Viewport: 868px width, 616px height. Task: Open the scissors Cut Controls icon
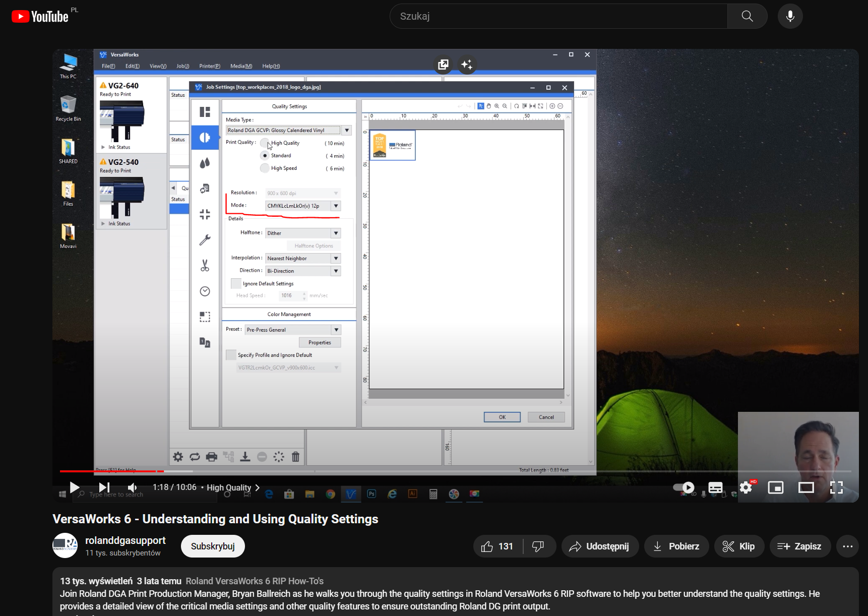(205, 266)
